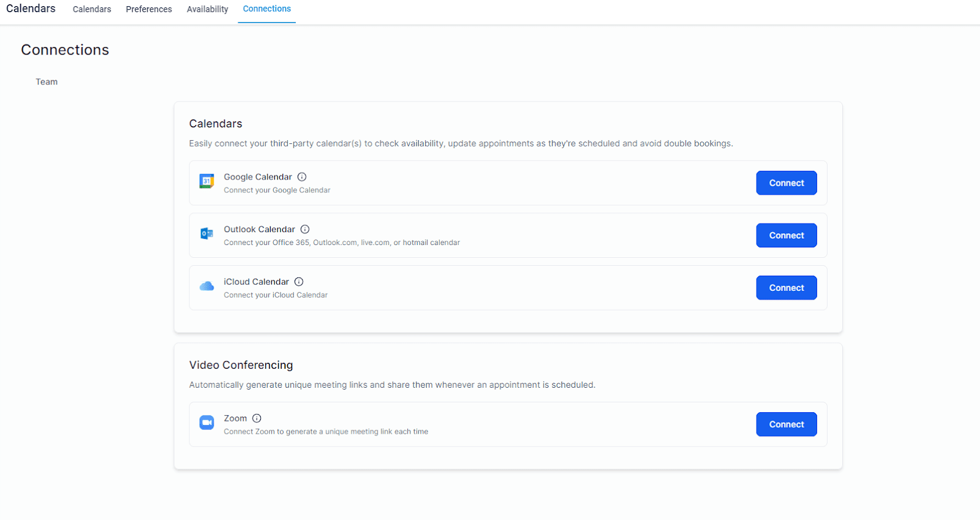The width and height of the screenshot is (980, 520).
Task: Open info tooltip next to iCloud Calendar
Action: tap(299, 282)
